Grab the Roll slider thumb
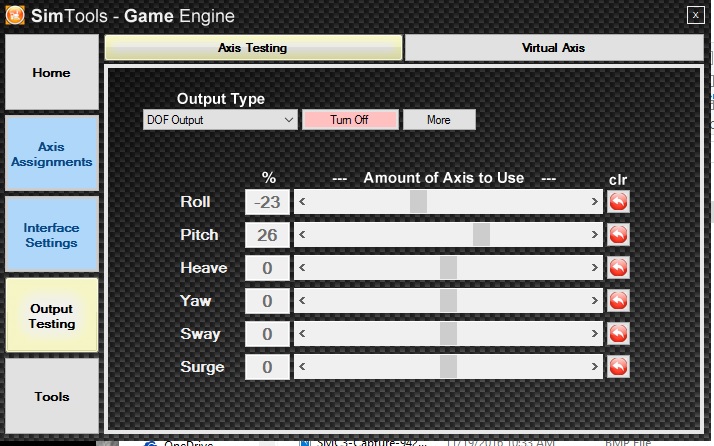This screenshot has width=714, height=446. click(x=418, y=201)
